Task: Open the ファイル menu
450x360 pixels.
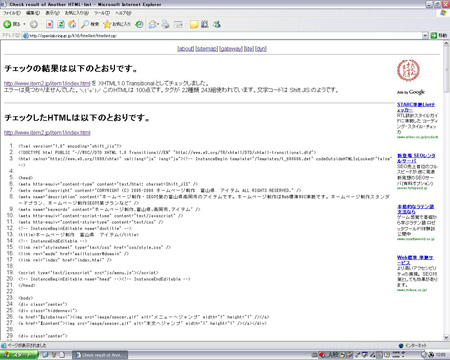Action: click(x=12, y=13)
